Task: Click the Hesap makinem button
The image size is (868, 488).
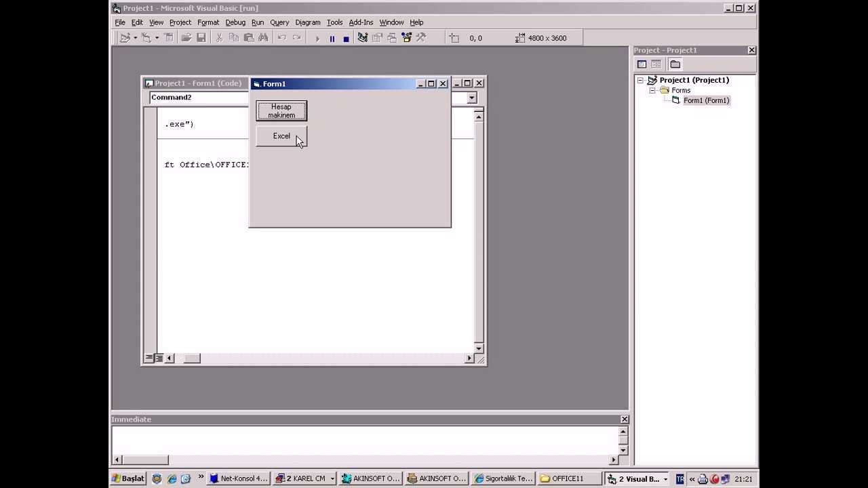Action: tap(281, 110)
